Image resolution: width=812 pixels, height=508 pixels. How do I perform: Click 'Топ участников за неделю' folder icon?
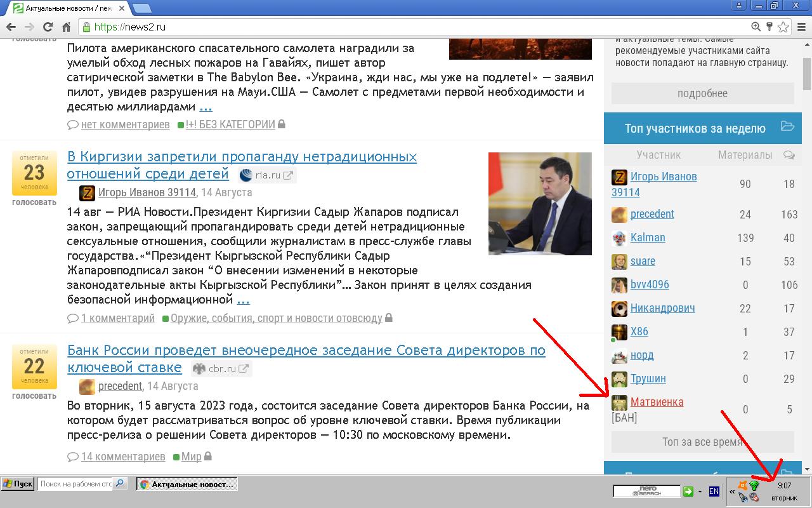(x=787, y=126)
